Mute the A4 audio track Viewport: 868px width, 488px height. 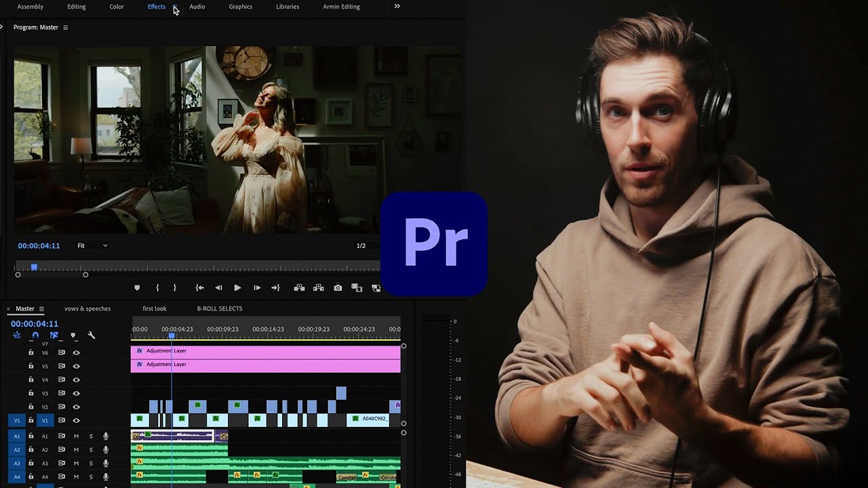[x=77, y=476]
